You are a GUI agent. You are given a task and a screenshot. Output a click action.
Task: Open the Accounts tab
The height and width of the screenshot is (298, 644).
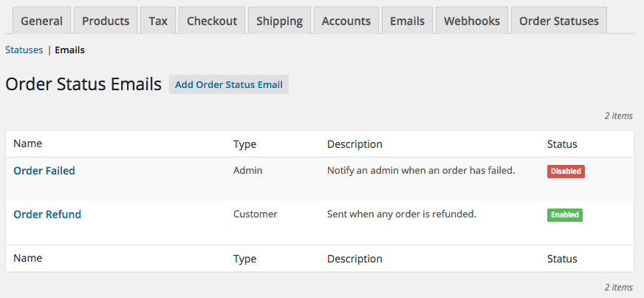tap(346, 21)
